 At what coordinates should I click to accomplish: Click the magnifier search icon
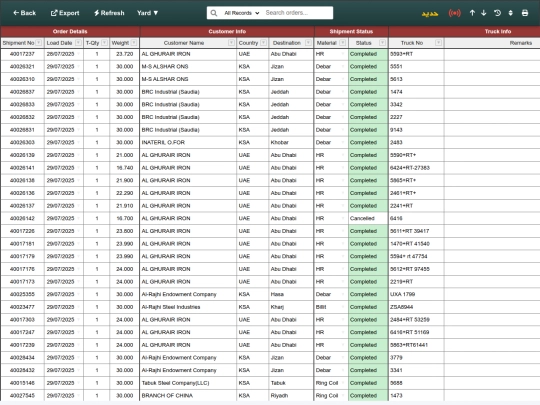[x=214, y=13]
